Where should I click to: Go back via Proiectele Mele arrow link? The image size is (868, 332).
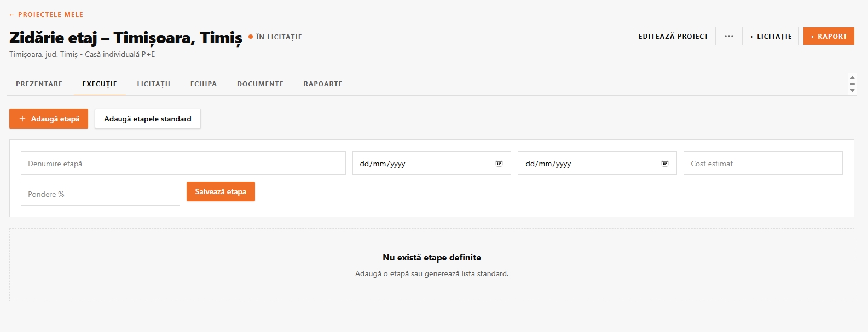[47, 15]
